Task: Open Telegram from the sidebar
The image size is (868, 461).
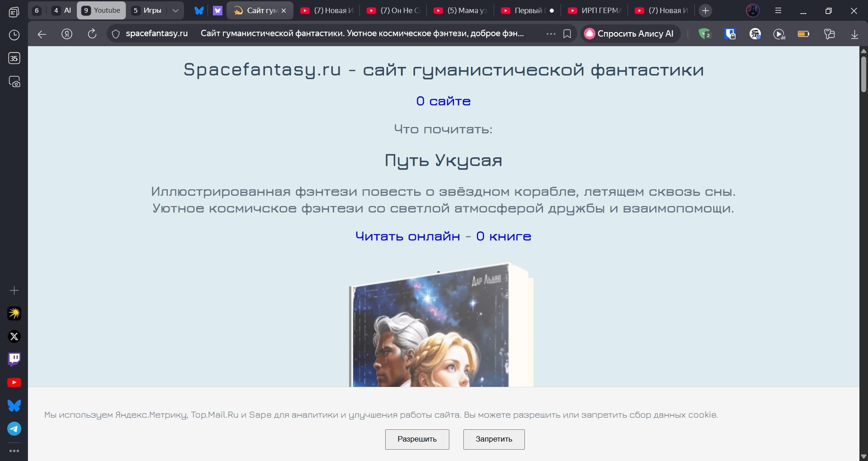Action: tap(14, 428)
